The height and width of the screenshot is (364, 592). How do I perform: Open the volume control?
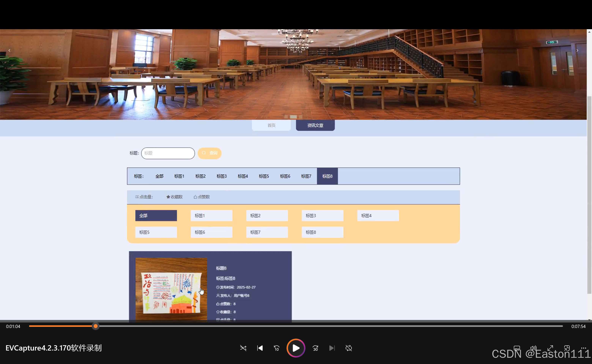click(x=533, y=348)
